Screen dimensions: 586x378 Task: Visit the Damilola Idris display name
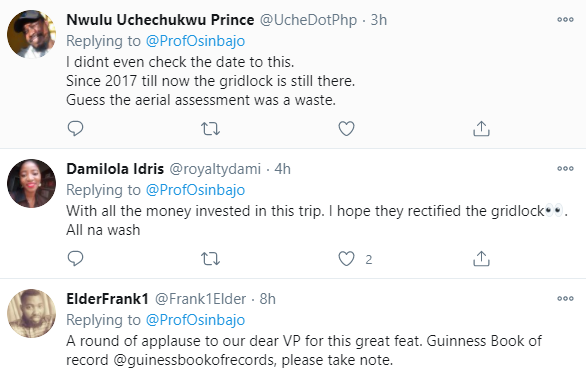tap(115, 169)
